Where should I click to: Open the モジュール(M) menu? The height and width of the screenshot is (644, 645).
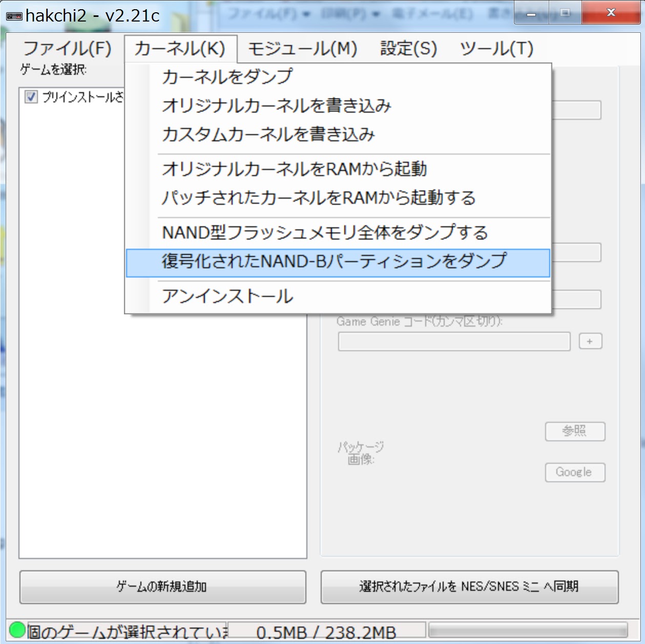tap(302, 49)
